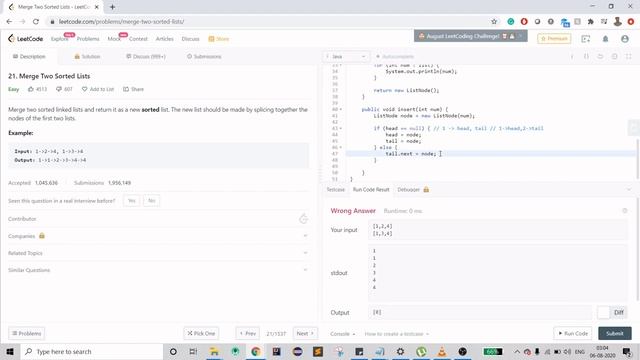The image size is (640, 360).
Task: Open the Problems list button
Action: pos(27,333)
